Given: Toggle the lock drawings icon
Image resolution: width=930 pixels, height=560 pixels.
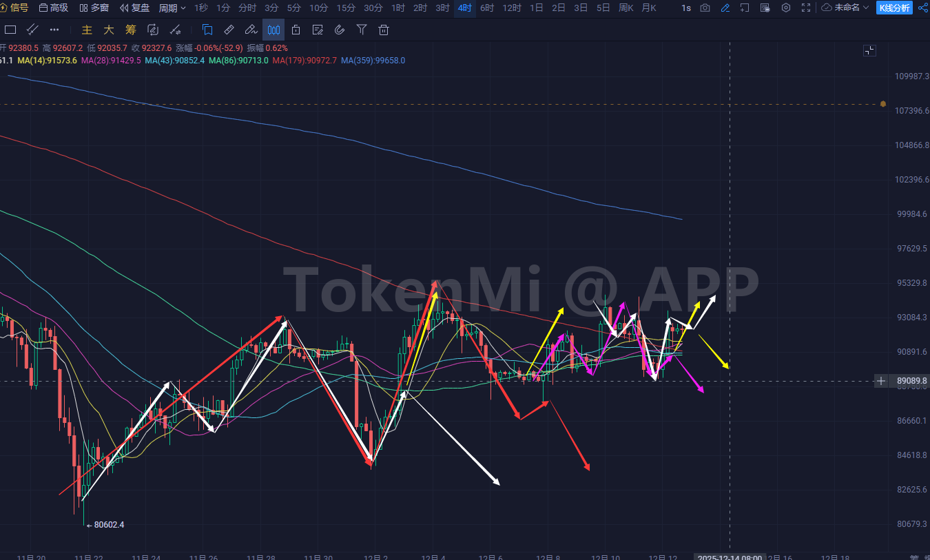Looking at the screenshot, I should pyautogui.click(x=296, y=30).
